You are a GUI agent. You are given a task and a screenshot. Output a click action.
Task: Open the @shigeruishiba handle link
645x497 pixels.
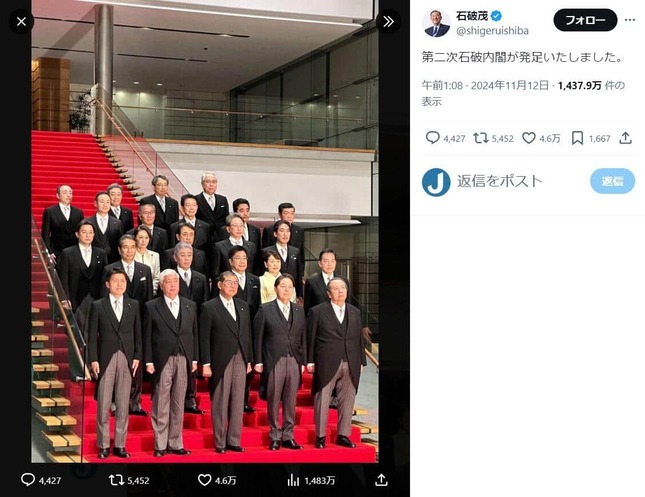click(x=494, y=31)
